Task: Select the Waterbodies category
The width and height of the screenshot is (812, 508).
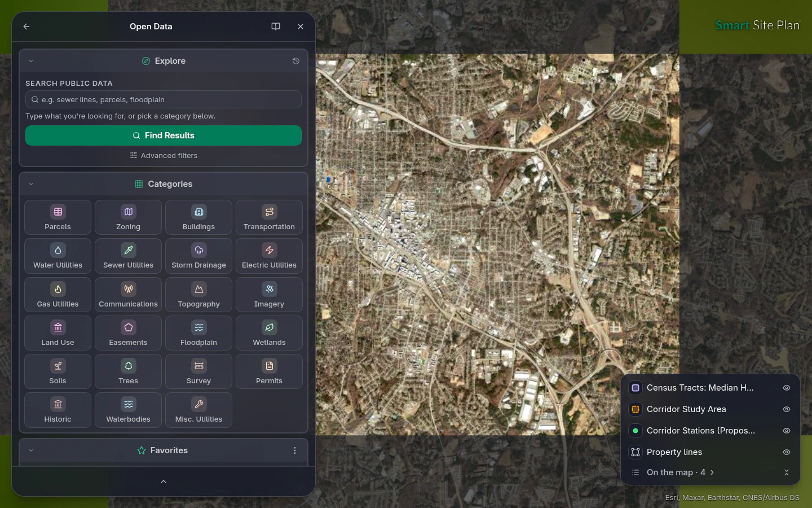Action: 128,410
